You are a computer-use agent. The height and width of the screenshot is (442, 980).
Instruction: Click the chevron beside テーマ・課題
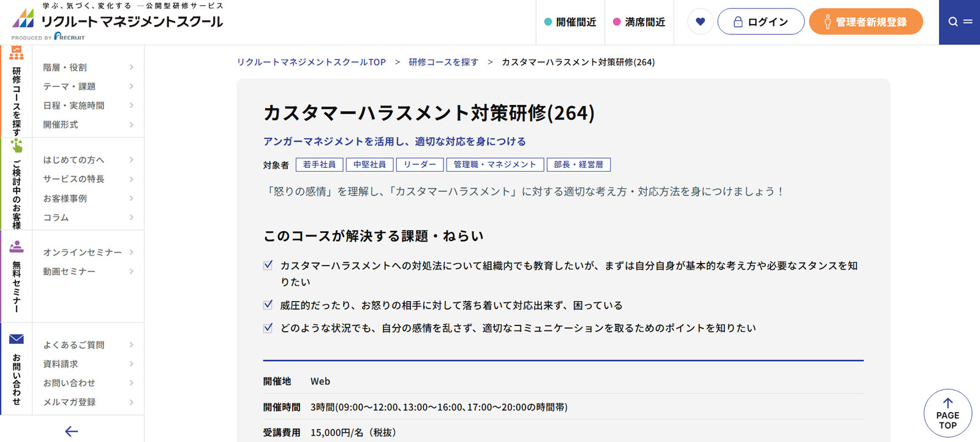tap(132, 86)
